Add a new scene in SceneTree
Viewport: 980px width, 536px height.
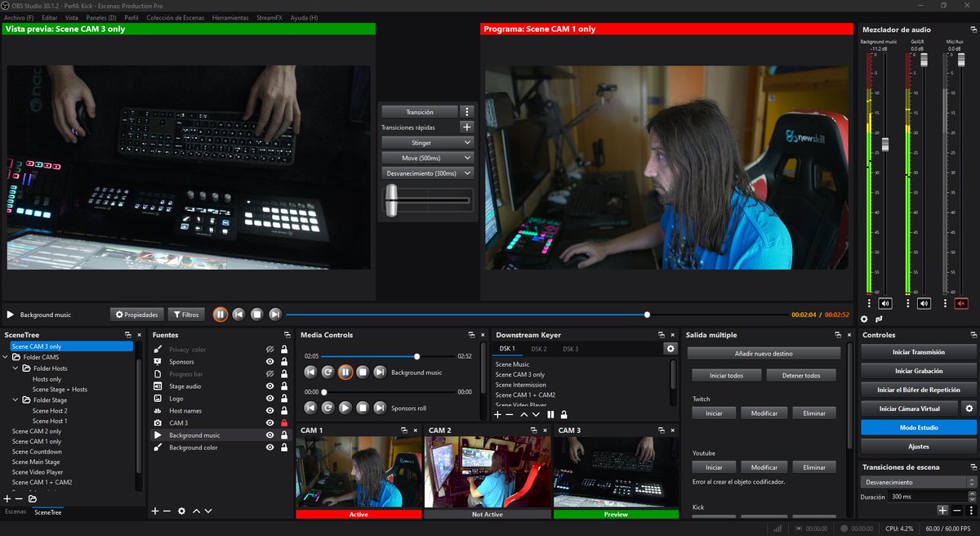tap(7, 498)
